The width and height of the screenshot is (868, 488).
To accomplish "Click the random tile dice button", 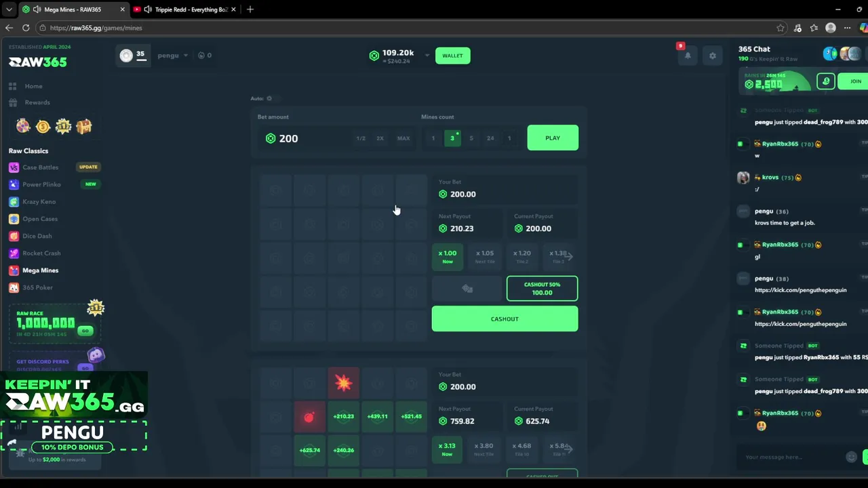I will [467, 289].
